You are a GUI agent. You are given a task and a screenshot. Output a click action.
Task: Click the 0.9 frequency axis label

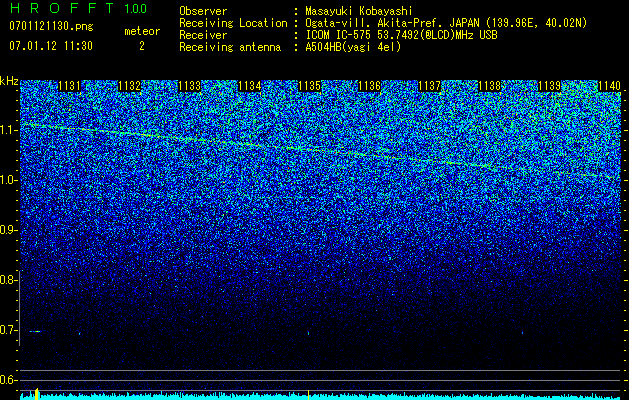click(8, 230)
